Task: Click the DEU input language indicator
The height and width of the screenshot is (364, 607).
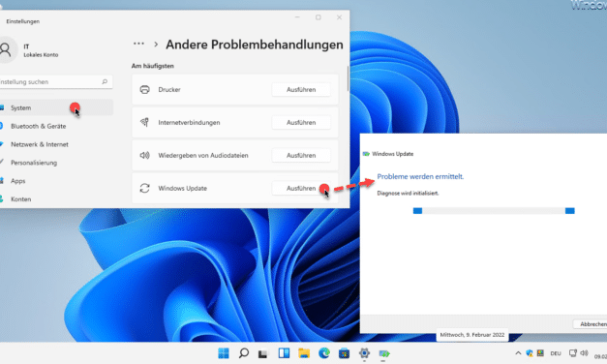Action: (556, 353)
